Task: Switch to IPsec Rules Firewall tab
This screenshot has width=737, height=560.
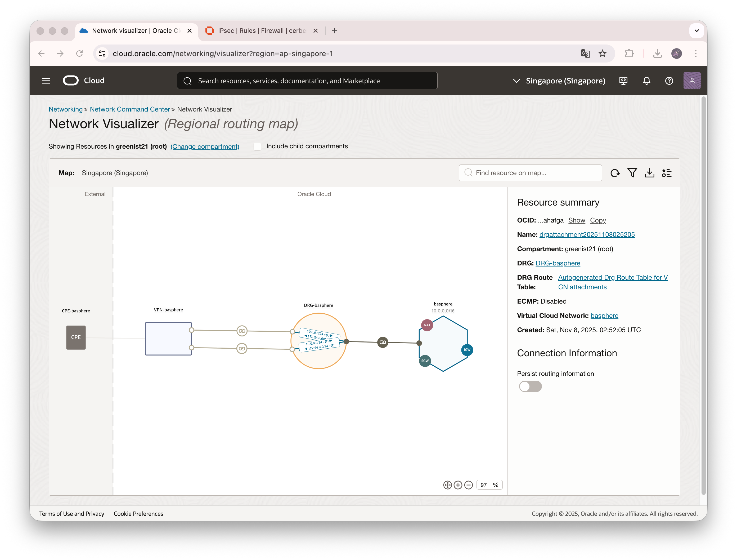Action: click(261, 31)
